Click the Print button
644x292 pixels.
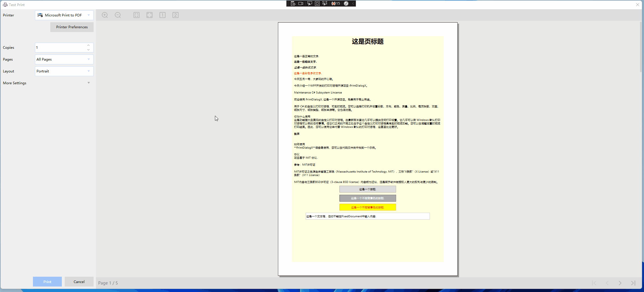click(x=47, y=282)
